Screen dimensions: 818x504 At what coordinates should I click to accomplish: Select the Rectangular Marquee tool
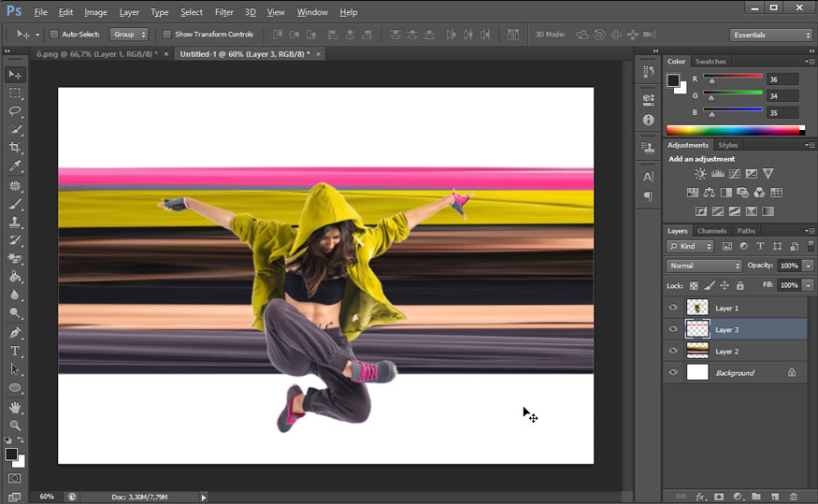click(15, 94)
